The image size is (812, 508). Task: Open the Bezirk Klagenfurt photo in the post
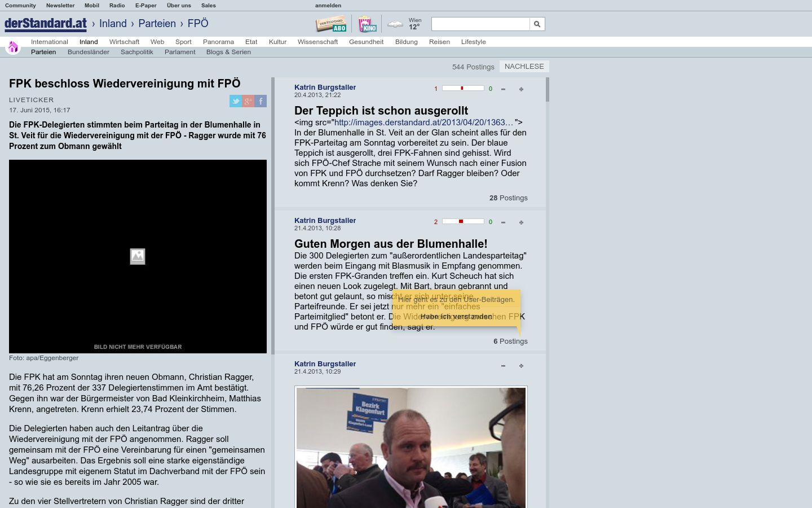(411, 447)
